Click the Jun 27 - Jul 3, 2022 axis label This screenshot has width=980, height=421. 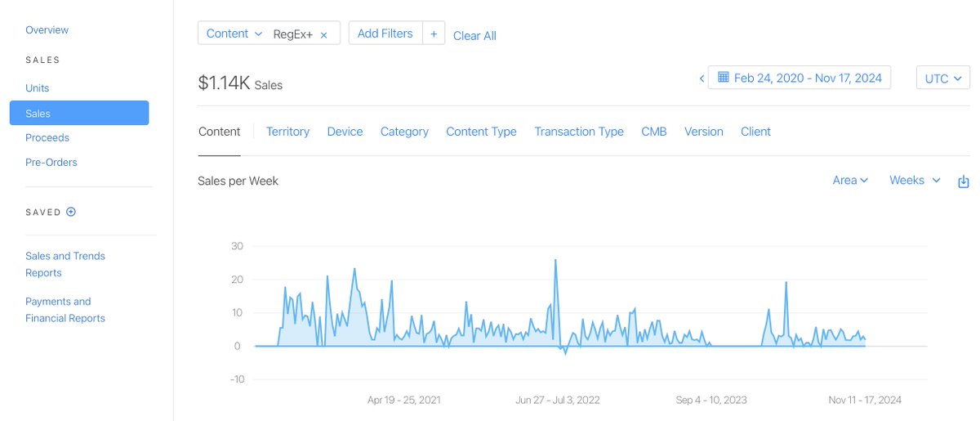[x=559, y=400]
